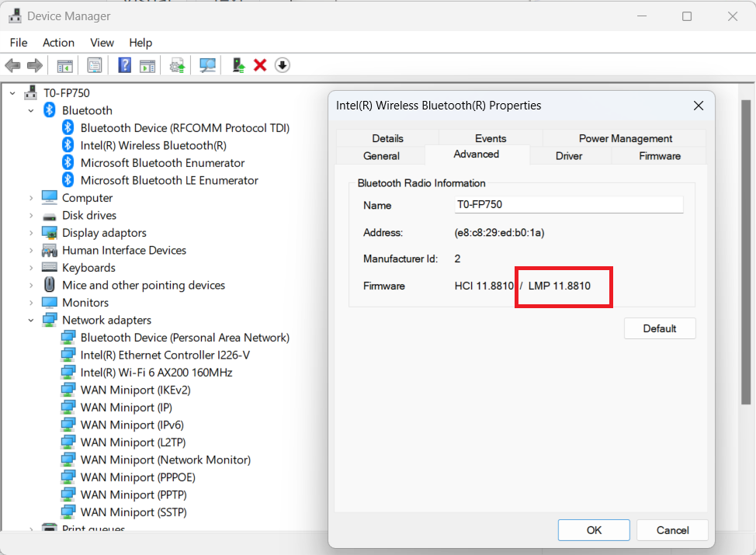Open the View menu
This screenshot has height=555, width=756.
[x=102, y=43]
